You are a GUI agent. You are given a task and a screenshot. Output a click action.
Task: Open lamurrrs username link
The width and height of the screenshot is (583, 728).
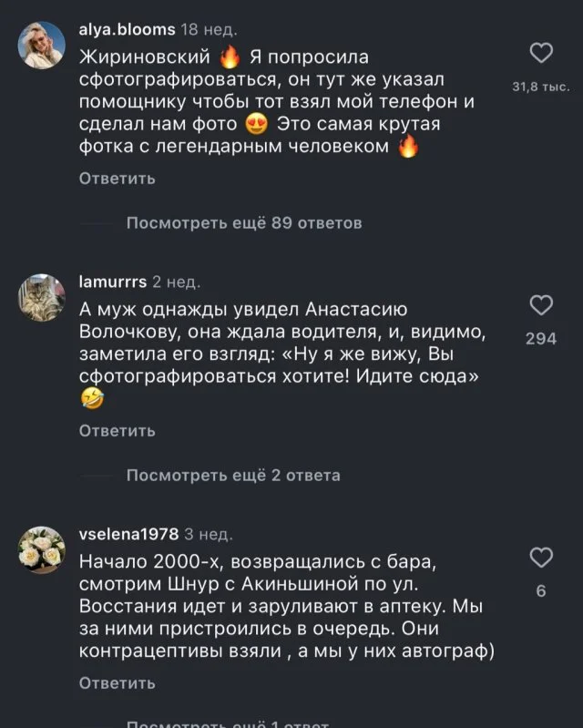coord(113,281)
